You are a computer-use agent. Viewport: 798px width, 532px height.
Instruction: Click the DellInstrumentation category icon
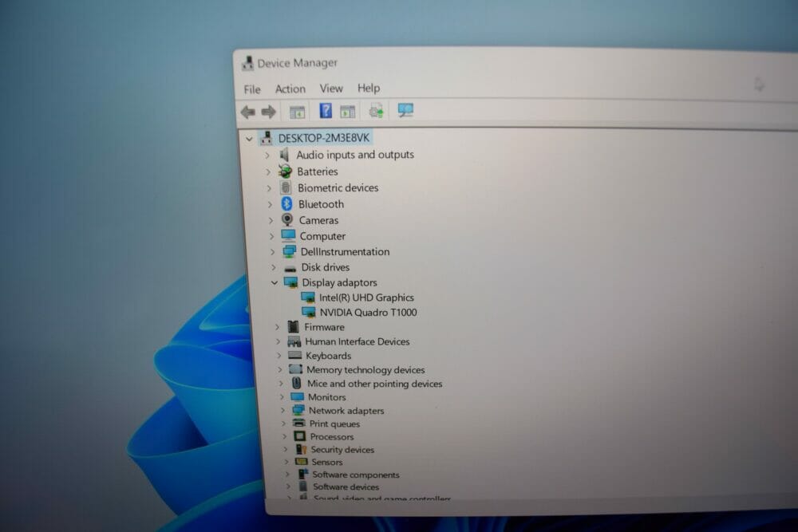point(290,251)
